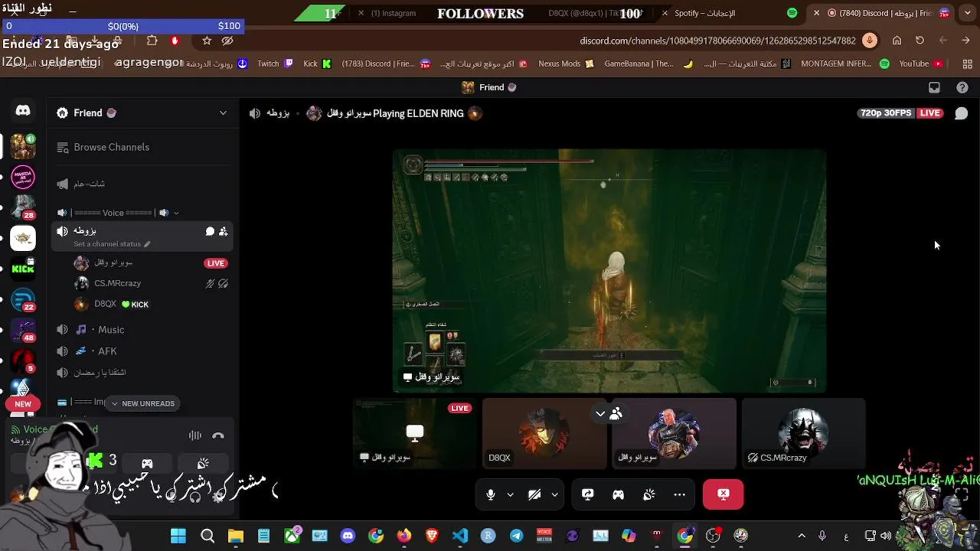Open the KICK server icon
The width and height of the screenshot is (980, 551).
click(23, 269)
